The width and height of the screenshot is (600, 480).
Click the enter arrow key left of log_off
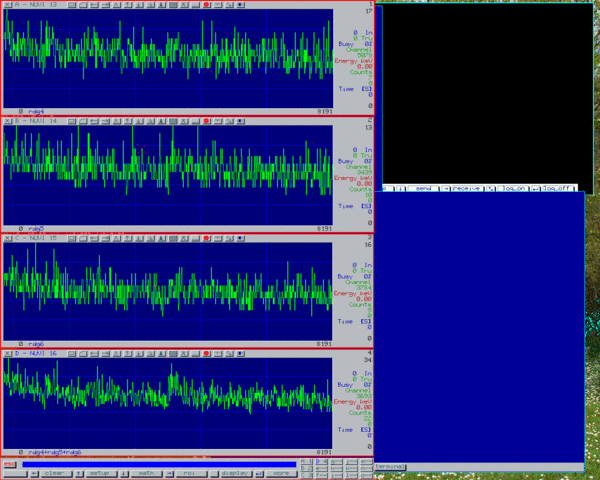[536, 188]
